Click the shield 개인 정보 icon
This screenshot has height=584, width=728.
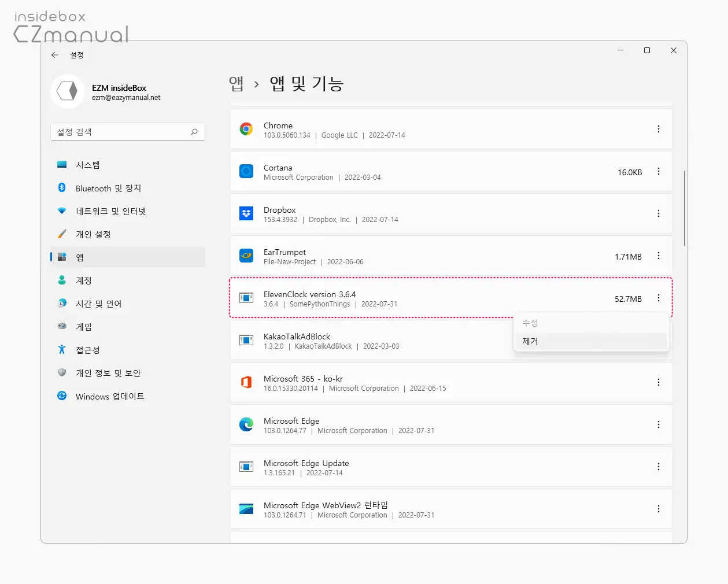click(62, 372)
